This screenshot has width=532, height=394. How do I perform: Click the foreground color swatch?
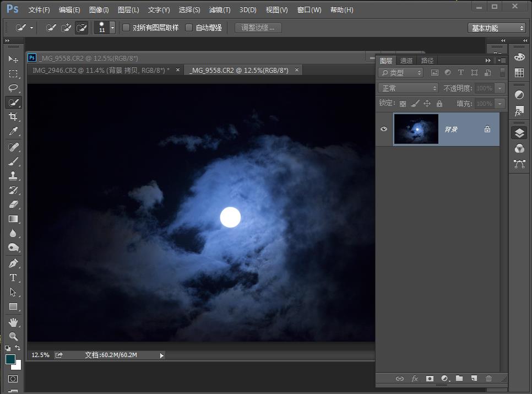click(x=10, y=359)
